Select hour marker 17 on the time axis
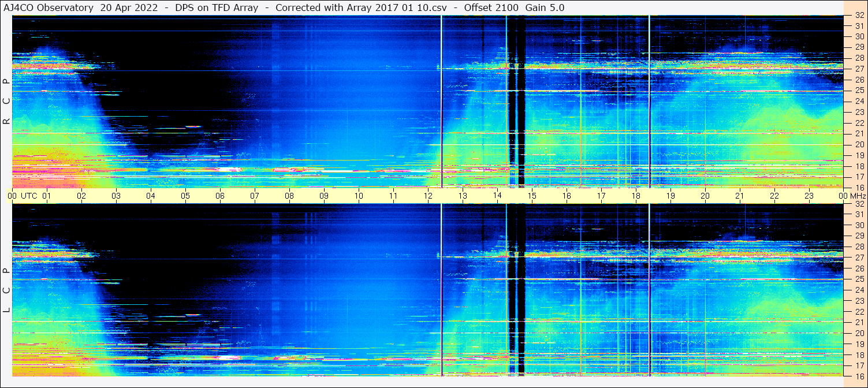 [601, 196]
